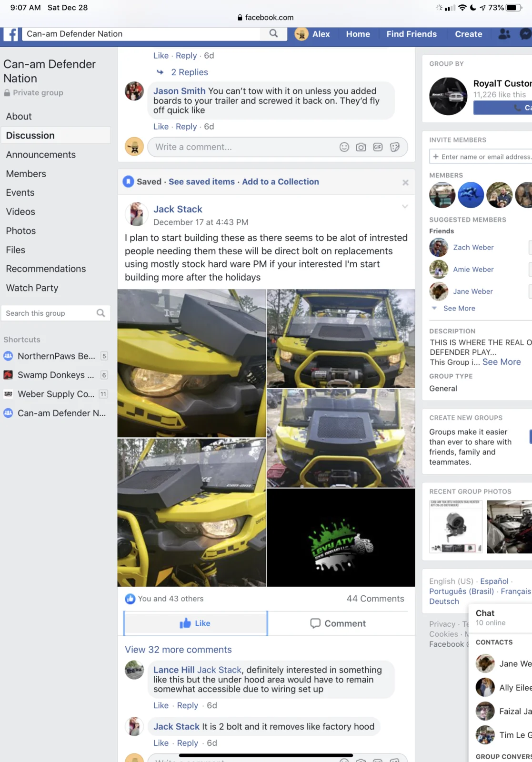Open Amie Weber's avatar in suggested members
532x762 pixels.
click(439, 270)
